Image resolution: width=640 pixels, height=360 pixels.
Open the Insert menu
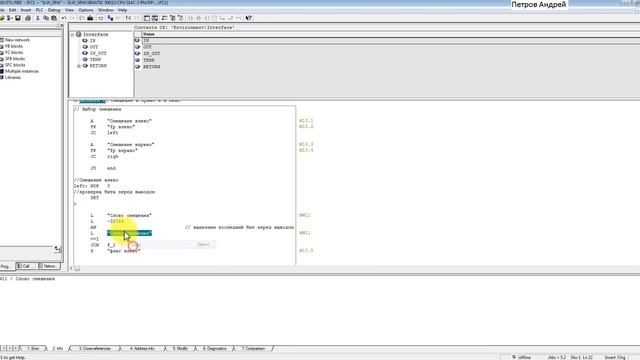coord(26,10)
